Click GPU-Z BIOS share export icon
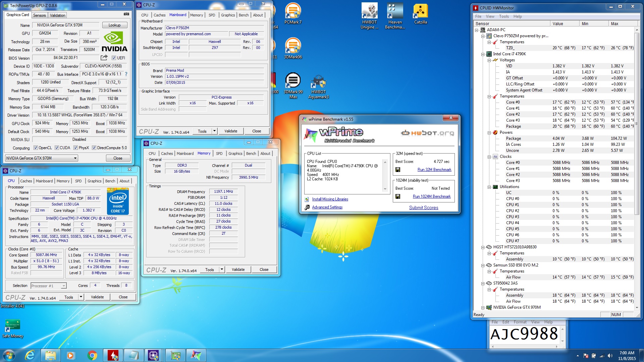 104,58
